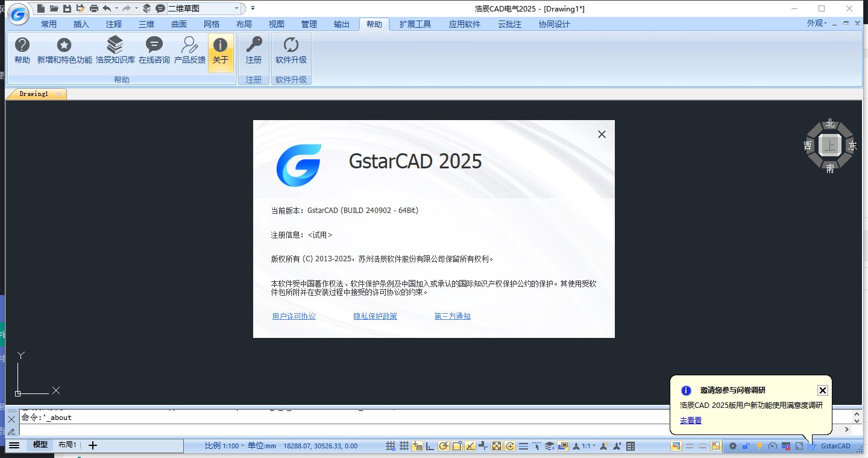Open the layers stack icon in quick access toolbar
The height and width of the screenshot is (458, 868).
(146, 8)
